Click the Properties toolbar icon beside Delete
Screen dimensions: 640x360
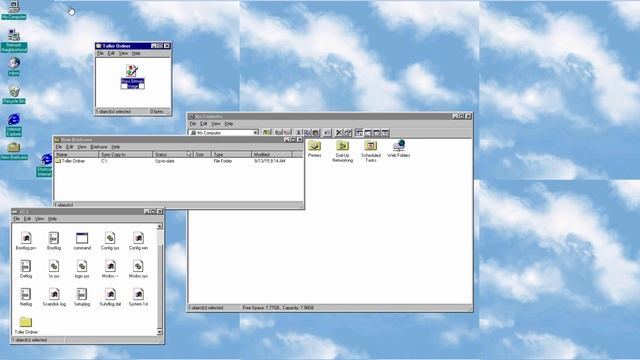[348, 133]
